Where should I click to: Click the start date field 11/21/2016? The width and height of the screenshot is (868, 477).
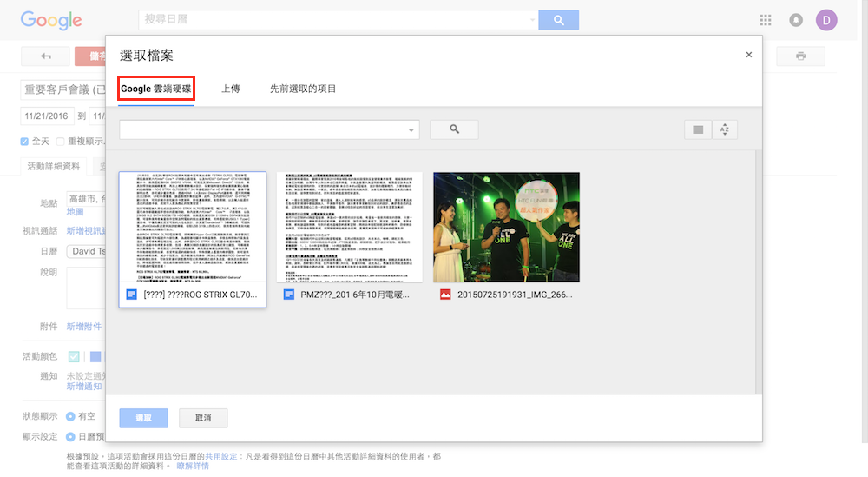(47, 116)
